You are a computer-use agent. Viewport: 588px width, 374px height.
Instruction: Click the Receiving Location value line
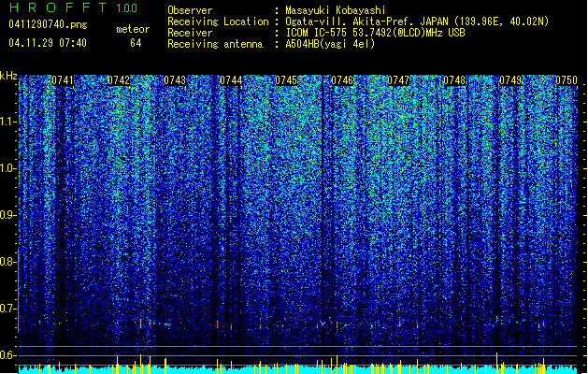coord(417,22)
